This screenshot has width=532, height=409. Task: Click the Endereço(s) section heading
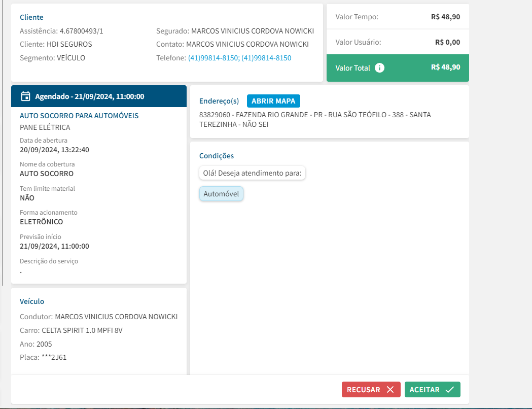pyautogui.click(x=219, y=101)
